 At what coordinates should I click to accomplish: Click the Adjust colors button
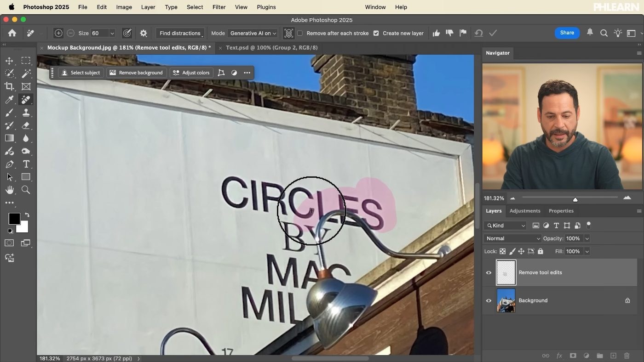(x=191, y=73)
